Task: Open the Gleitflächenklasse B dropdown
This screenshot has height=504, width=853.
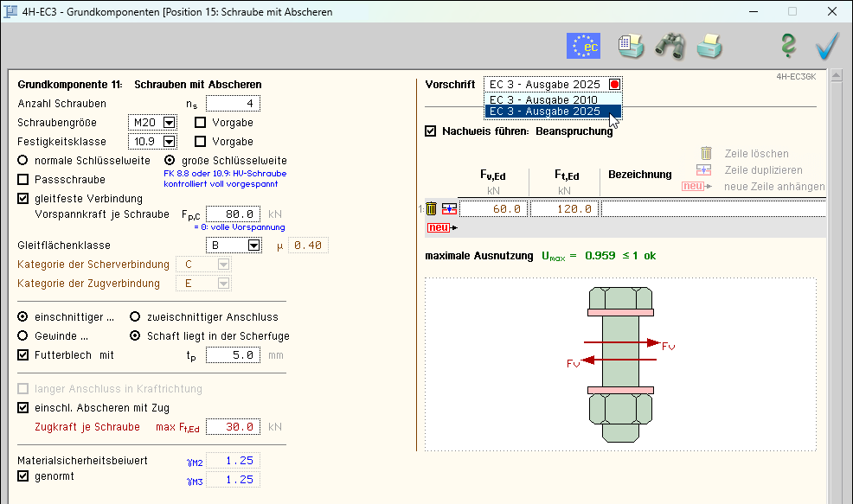Action: point(253,246)
